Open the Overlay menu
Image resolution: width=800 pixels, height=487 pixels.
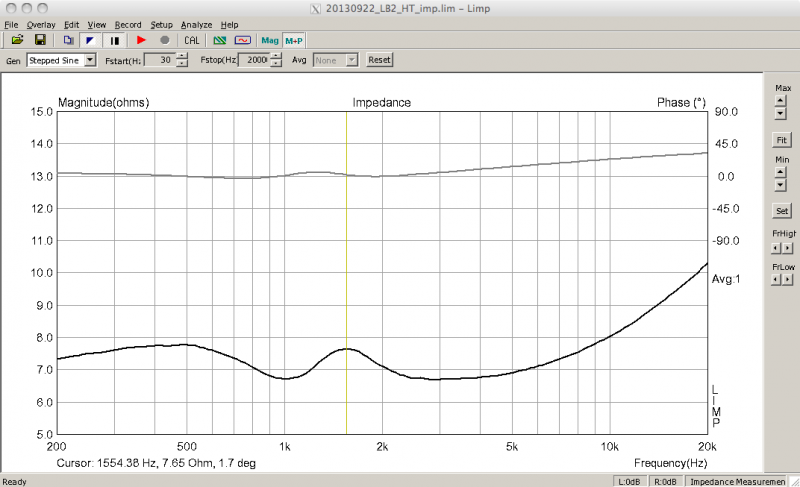pos(41,24)
